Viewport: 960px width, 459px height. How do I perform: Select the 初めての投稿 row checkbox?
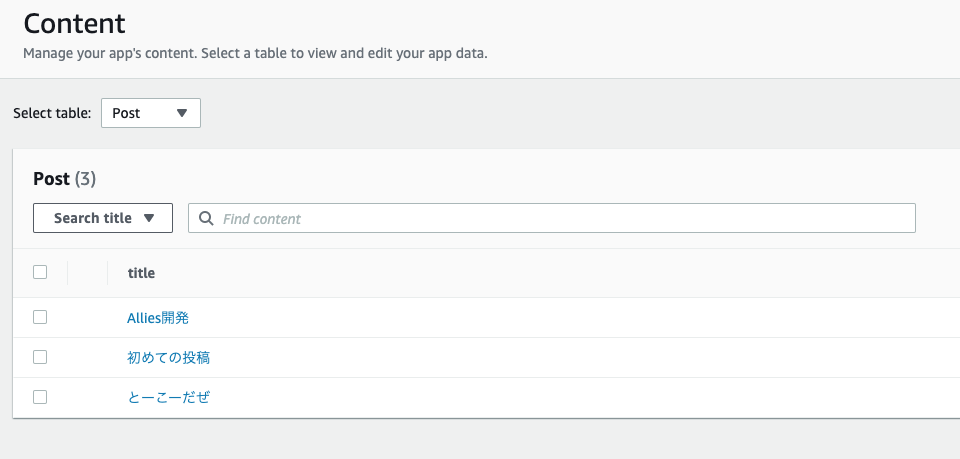[40, 357]
